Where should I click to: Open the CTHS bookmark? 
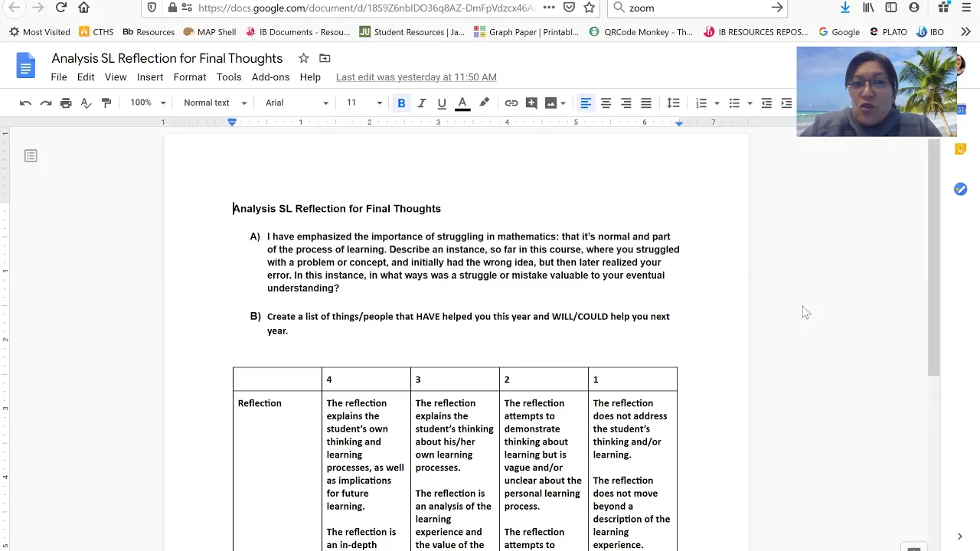click(x=96, y=32)
